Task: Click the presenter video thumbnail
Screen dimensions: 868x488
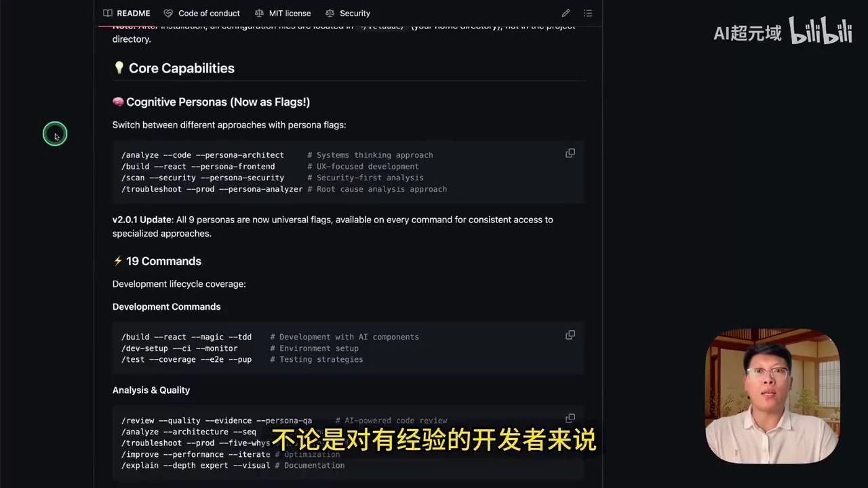Action: pyautogui.click(x=772, y=396)
